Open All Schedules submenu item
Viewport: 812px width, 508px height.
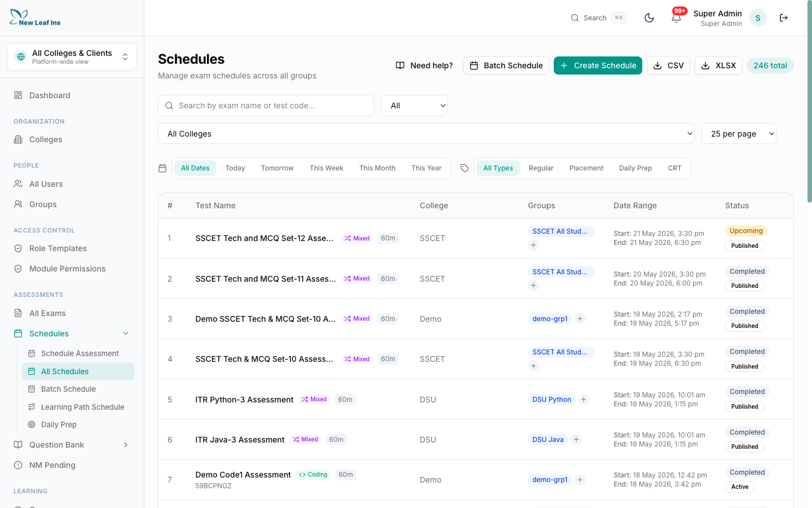78,371
